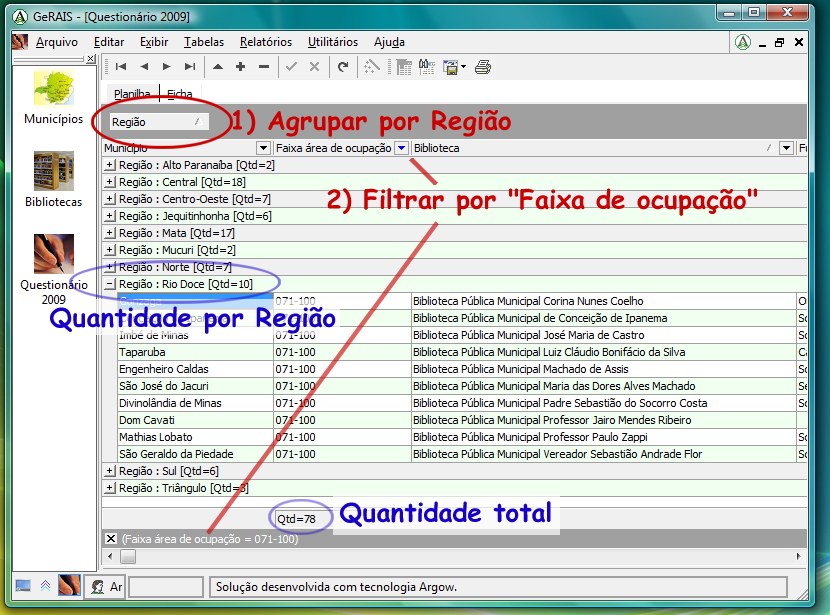The image size is (830, 615).
Task: Open the Arquivo menu
Action: coord(57,42)
